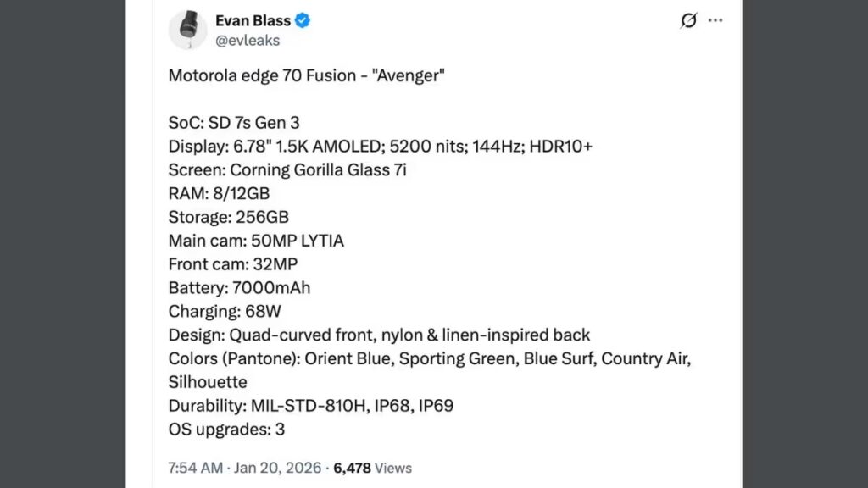868x488 pixels.
Task: Click the Motorola edge 70 Fusion headline
Action: pos(307,75)
